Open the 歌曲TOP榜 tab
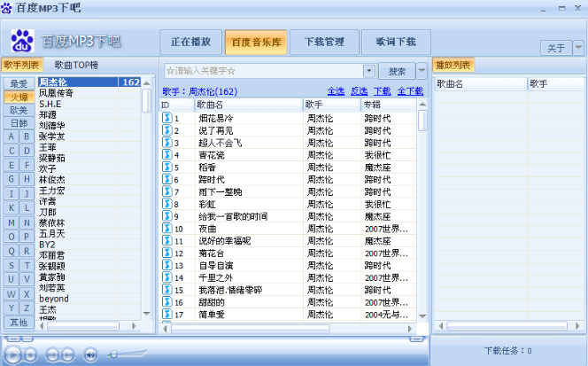The image size is (588, 366). [x=76, y=65]
